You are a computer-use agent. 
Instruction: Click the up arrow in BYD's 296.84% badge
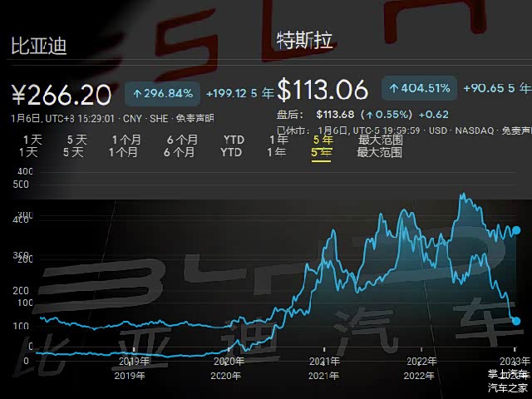135,94
